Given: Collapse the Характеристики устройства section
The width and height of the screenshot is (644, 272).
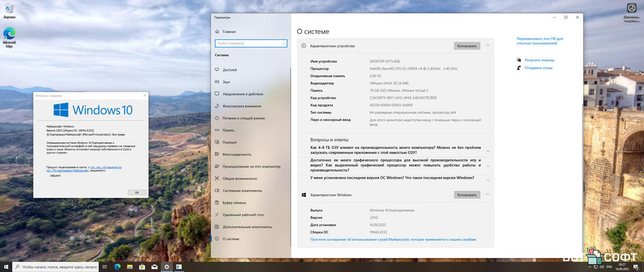Looking at the screenshot, I should click(x=487, y=46).
